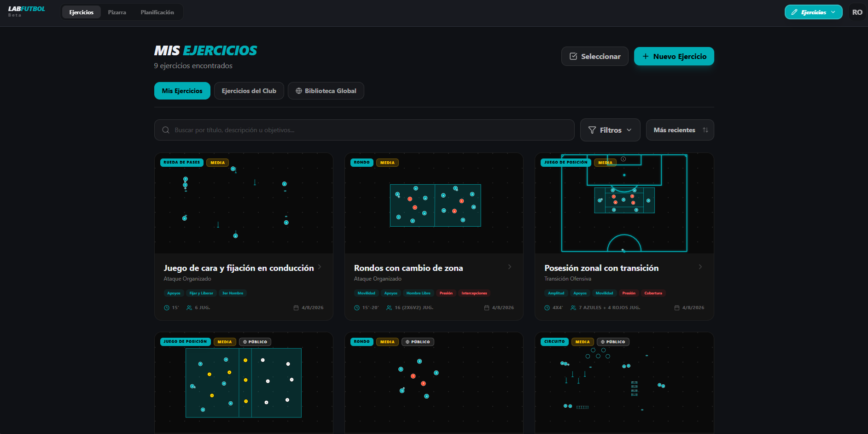
Task: Open exercise titled Posesión zonal con transición
Action: pos(601,268)
